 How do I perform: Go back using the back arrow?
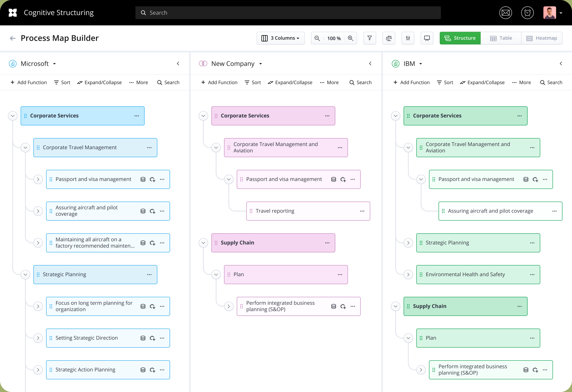[12, 38]
